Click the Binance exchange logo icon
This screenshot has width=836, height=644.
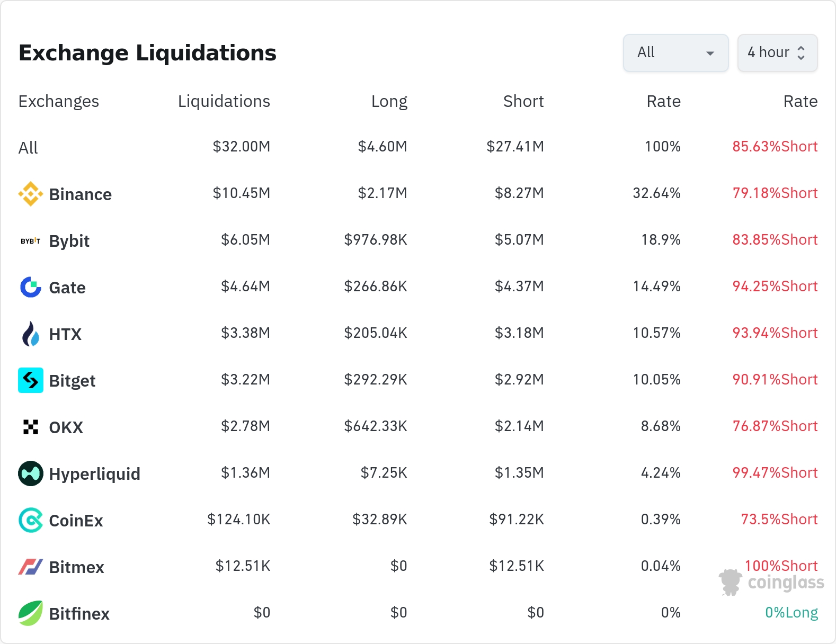click(x=31, y=194)
